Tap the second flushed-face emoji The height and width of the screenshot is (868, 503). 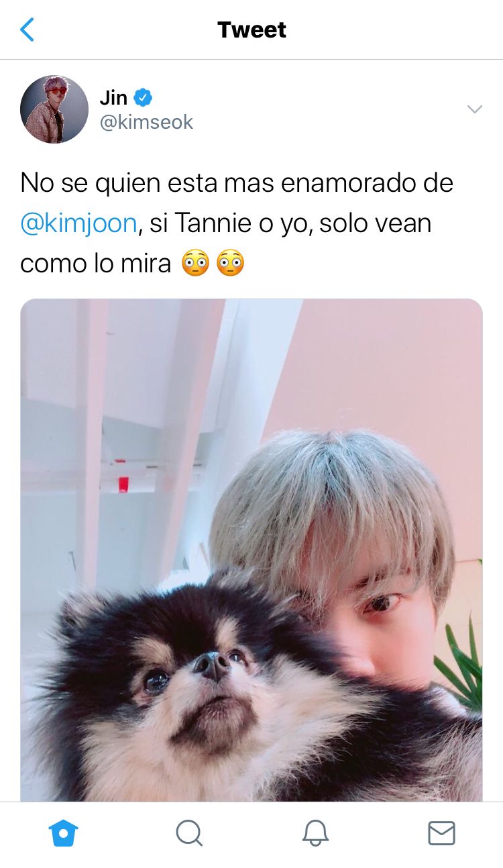coord(230,264)
